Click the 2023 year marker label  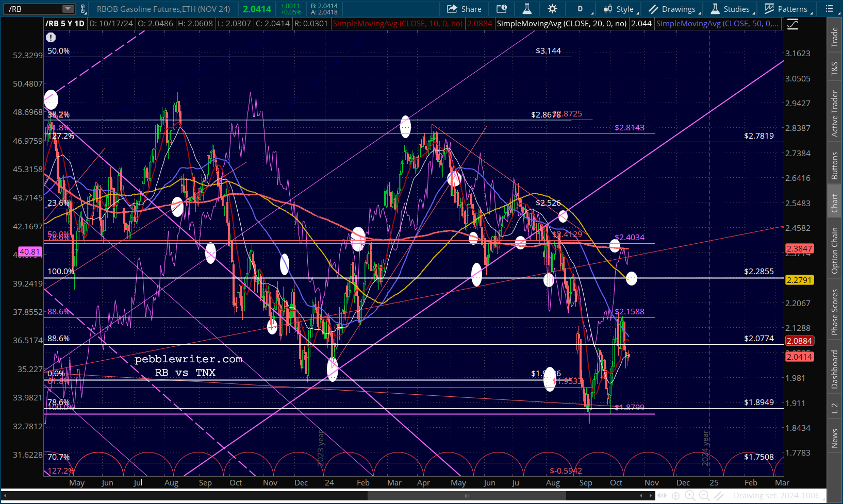(321, 448)
